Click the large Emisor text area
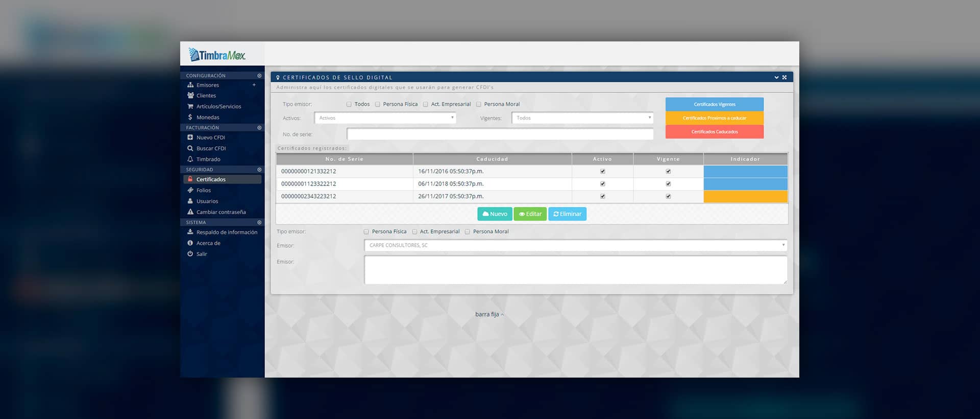Screen dimensions: 980x419 576,270
